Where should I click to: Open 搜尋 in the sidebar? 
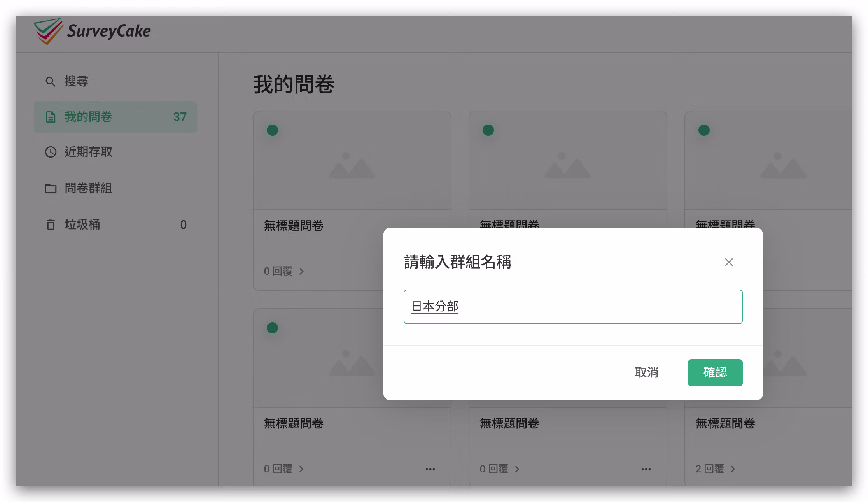pos(115,81)
